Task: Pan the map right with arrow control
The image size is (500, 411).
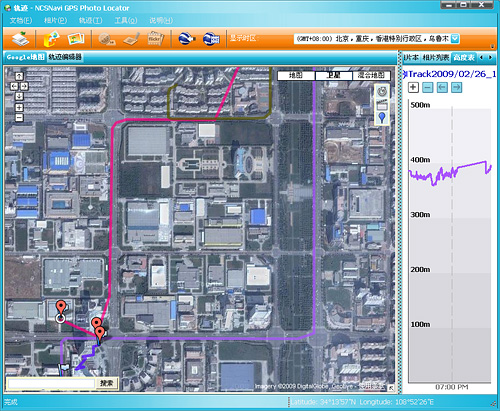Action: (24, 86)
